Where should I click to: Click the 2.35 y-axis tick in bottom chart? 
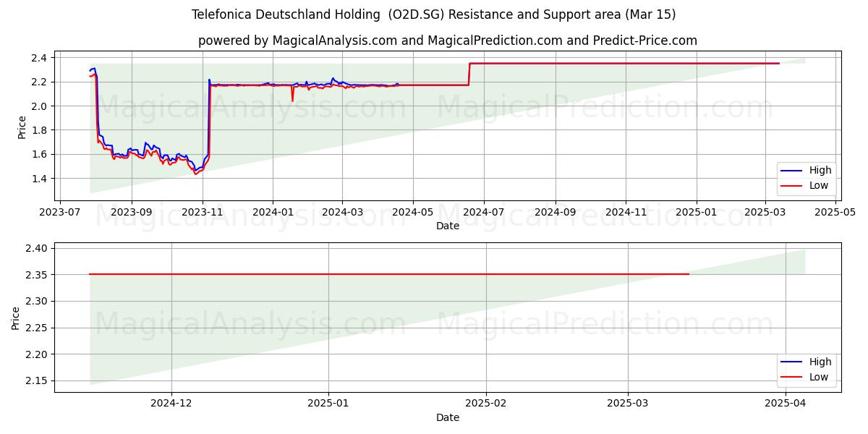click(38, 275)
